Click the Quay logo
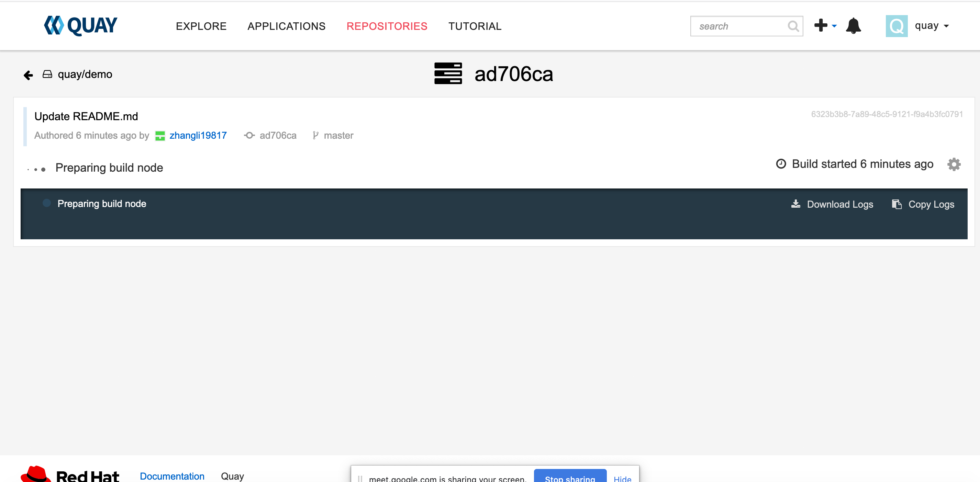This screenshot has width=980, height=482. pos(81,25)
